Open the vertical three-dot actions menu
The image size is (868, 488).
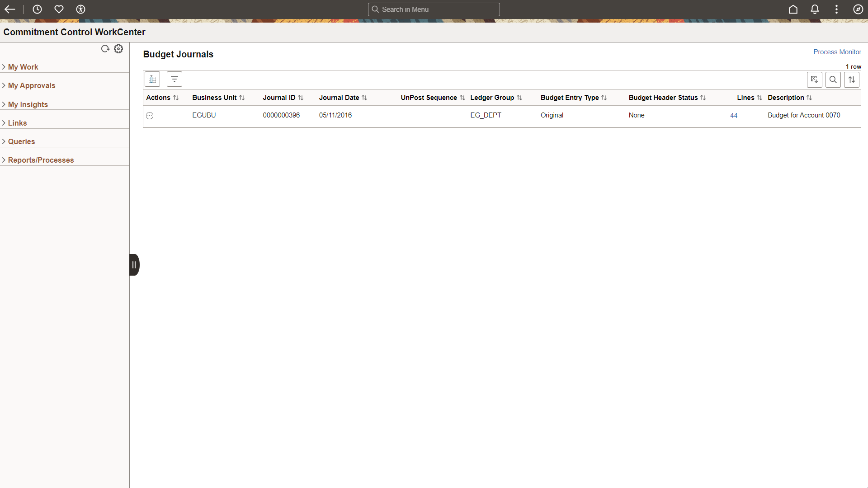[836, 9]
